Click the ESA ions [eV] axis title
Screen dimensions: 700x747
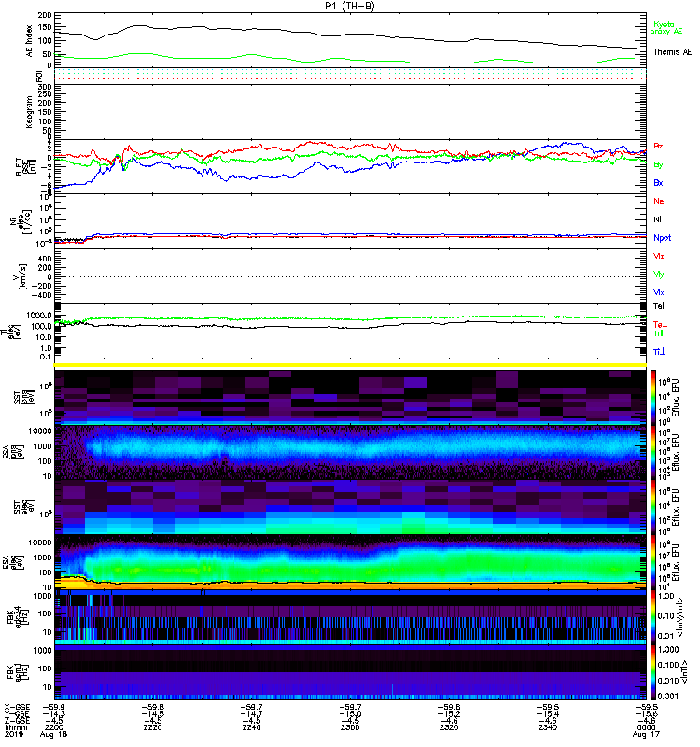coord(12,453)
